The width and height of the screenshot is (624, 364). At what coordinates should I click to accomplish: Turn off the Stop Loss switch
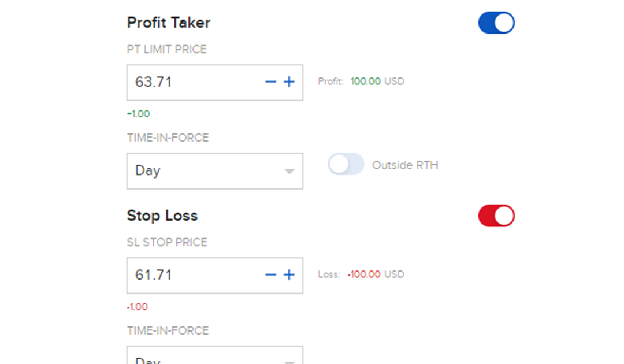click(x=496, y=216)
